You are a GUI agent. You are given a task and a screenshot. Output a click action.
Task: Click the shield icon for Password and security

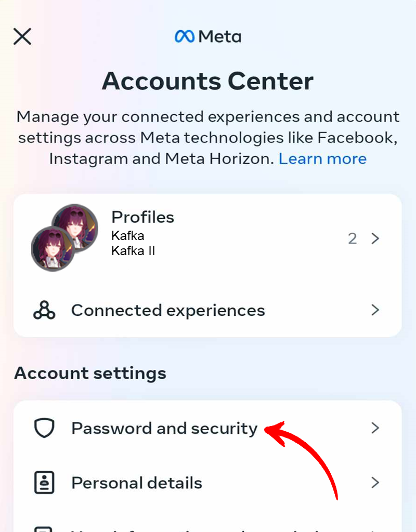click(44, 428)
